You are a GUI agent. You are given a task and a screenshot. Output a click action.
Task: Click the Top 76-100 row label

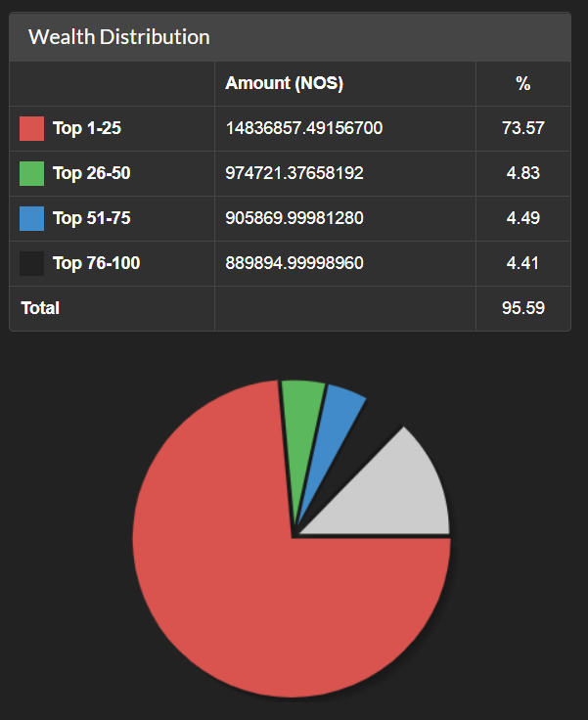(x=96, y=263)
